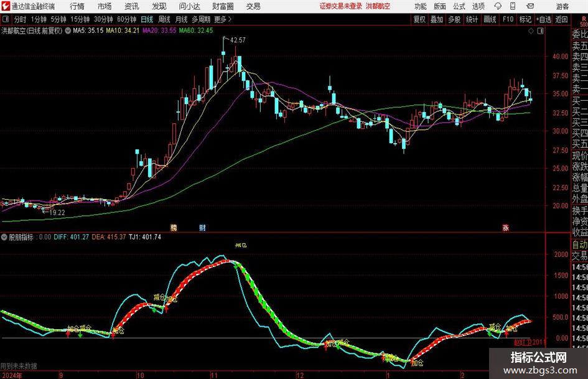This screenshot has width=588, height=379.
Task: Open the 版面 menu
Action: point(439,6)
